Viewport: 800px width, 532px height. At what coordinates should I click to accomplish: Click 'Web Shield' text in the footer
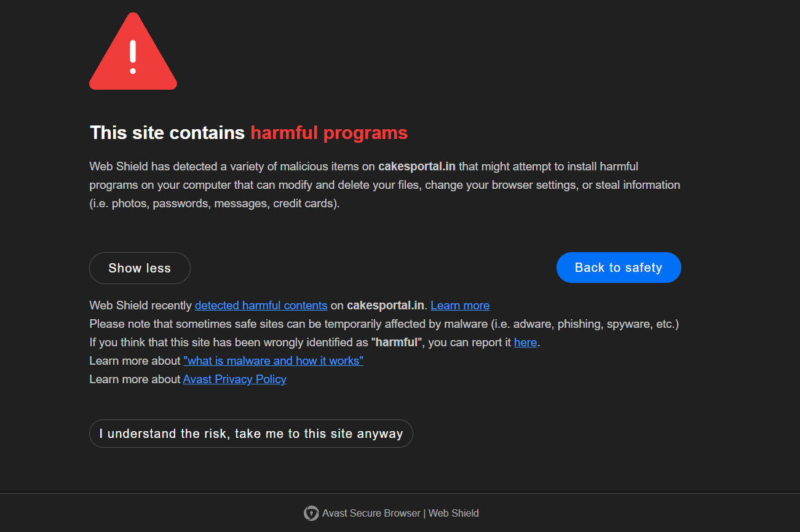453,513
